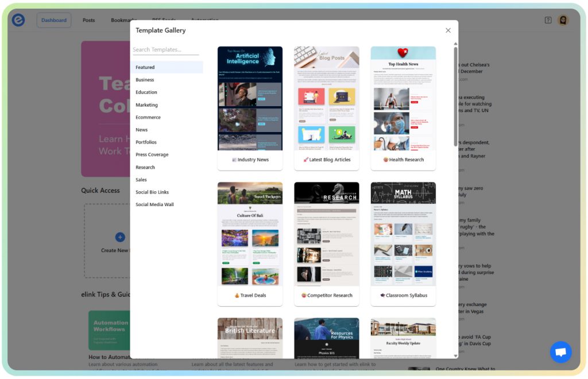Select the Ecommerce category

(148, 117)
